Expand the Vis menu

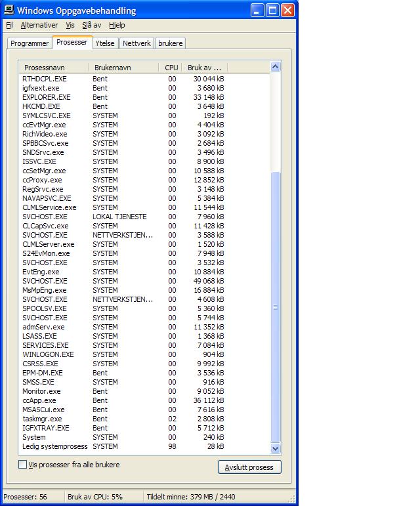pos(70,26)
